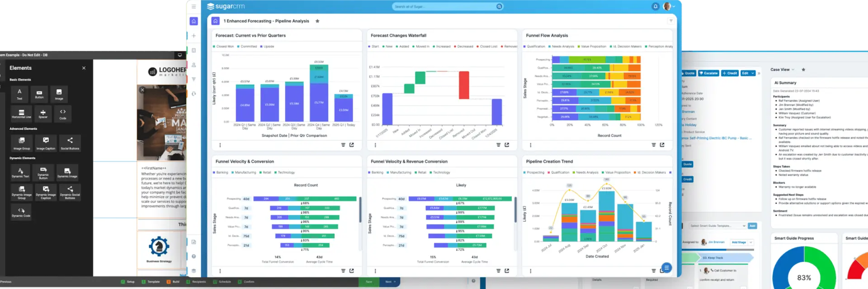868x289 pixels.
Task: Open options menu of Funnel Velocity & Revenue Conversion
Action: point(375,271)
